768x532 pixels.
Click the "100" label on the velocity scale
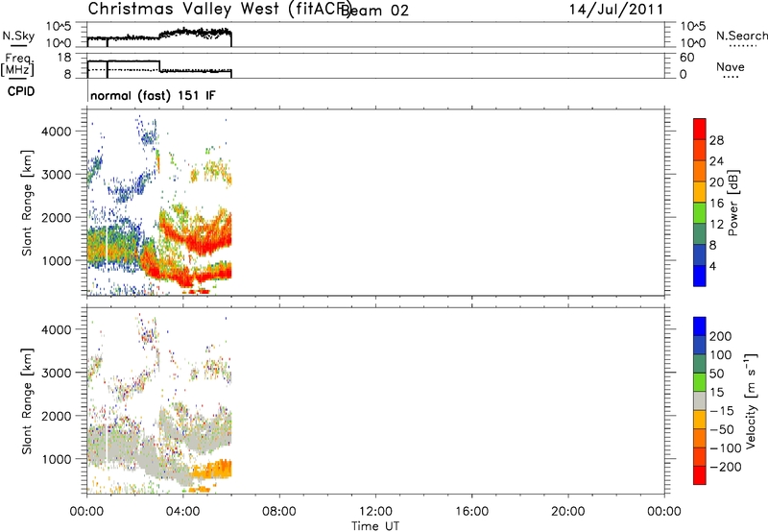coord(721,354)
